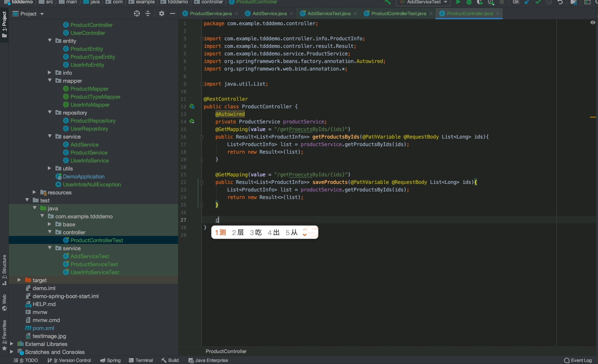Hide the Project panel with minus icon

[x=172, y=13]
